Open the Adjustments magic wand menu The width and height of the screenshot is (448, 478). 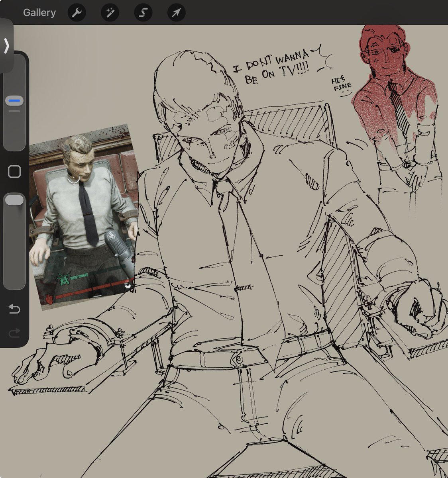(110, 13)
